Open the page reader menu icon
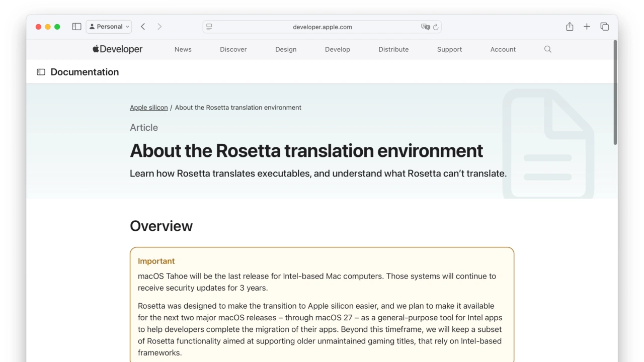Viewport: 644px width, 362px height. coord(209,27)
